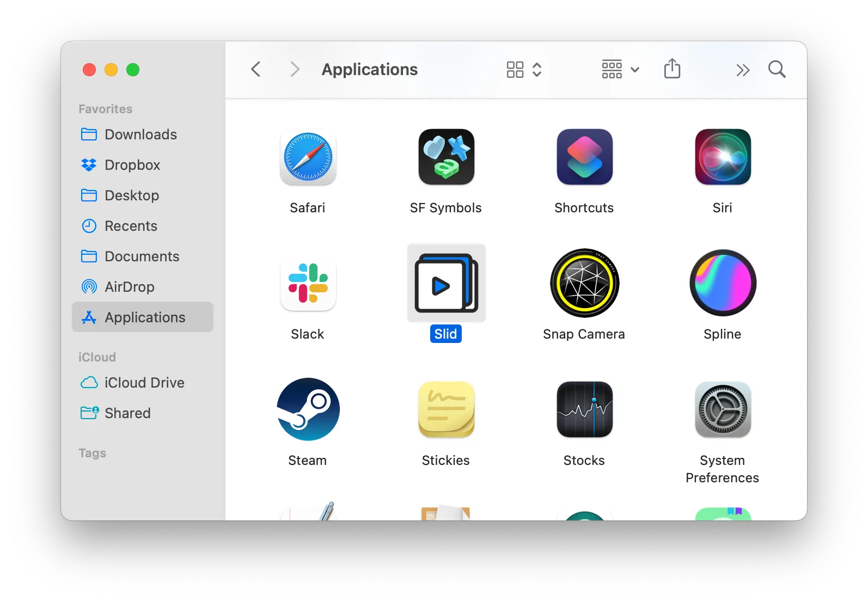Click the Stocks name label
This screenshot has width=868, height=601.
pyautogui.click(x=584, y=461)
